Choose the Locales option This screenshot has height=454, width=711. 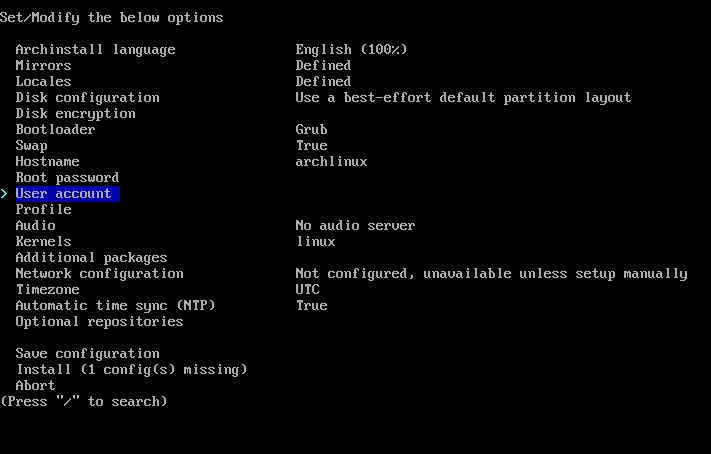[x=44, y=82]
